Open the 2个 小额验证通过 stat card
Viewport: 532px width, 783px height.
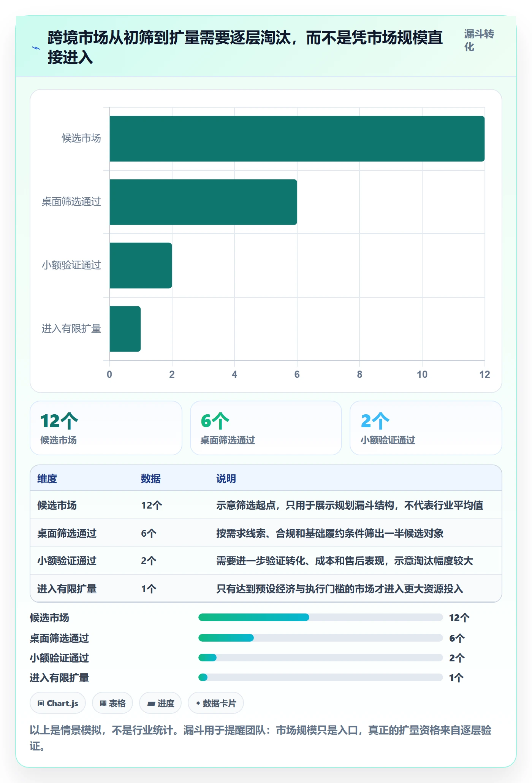point(426,428)
